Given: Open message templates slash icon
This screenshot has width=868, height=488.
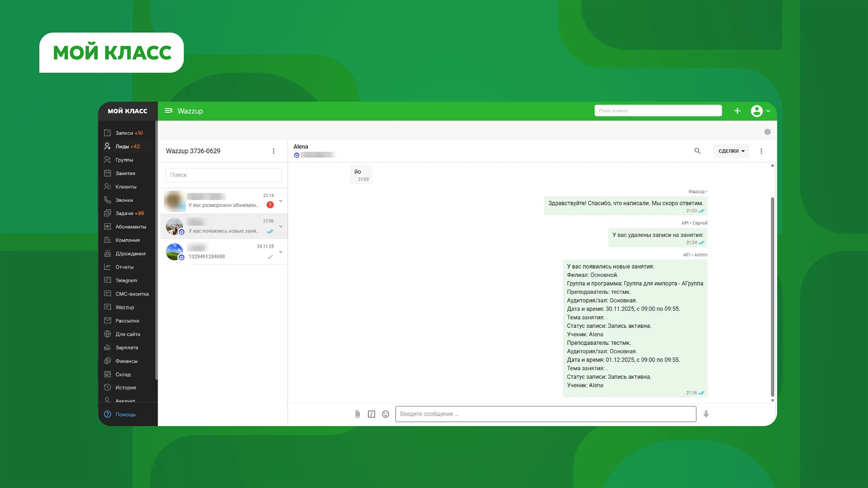Looking at the screenshot, I should coord(371,414).
